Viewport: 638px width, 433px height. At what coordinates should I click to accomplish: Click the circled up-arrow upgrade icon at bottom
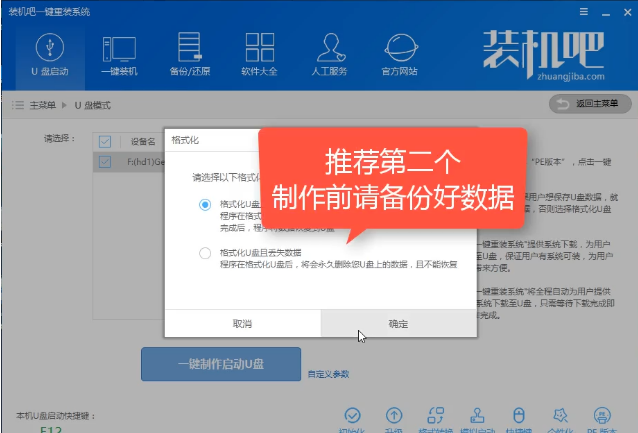pyautogui.click(x=394, y=415)
